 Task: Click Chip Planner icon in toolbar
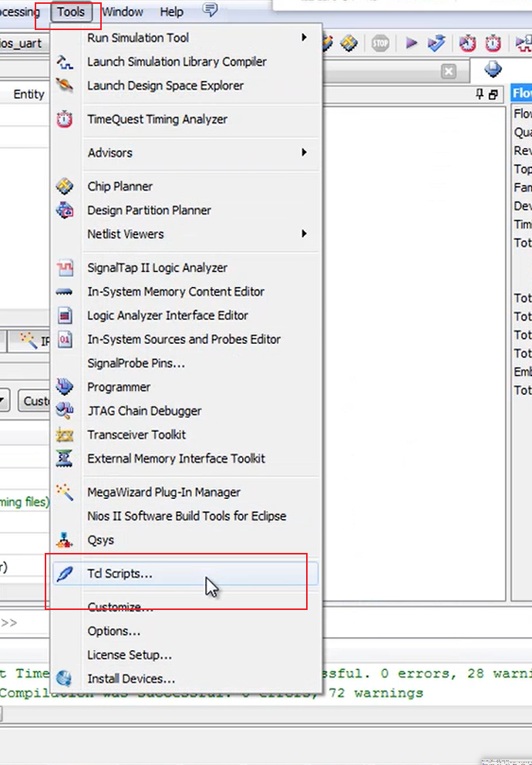348,43
